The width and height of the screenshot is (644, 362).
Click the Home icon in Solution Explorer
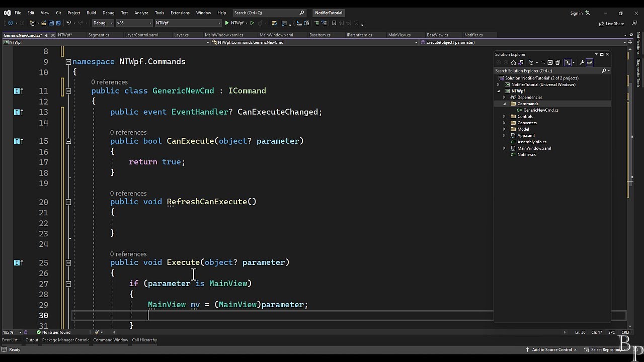513,63
